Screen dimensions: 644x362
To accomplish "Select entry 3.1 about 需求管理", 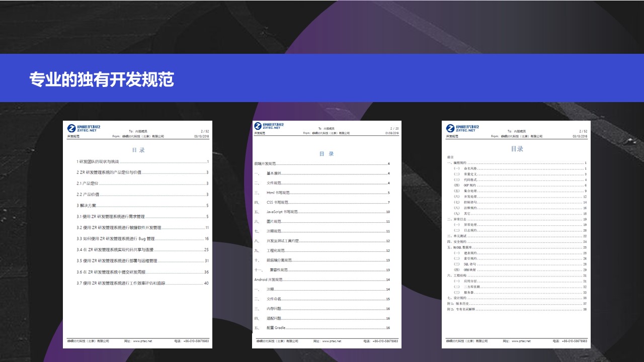I will tap(142, 217).
